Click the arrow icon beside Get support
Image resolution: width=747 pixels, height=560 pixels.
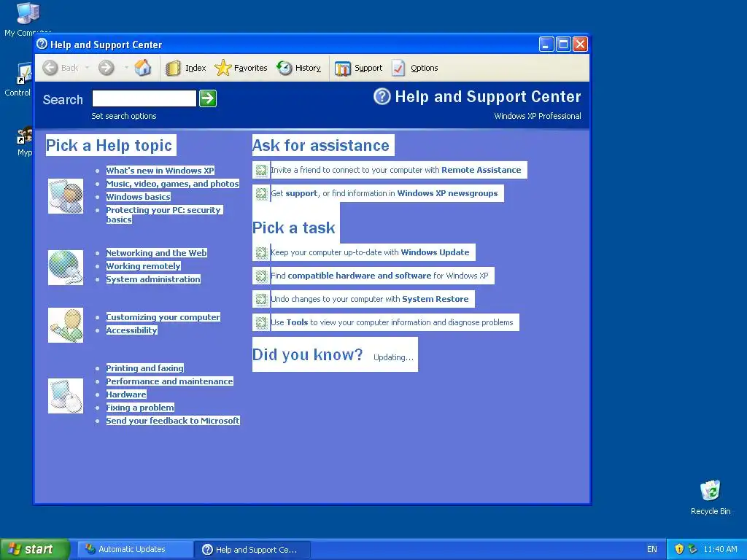pyautogui.click(x=261, y=193)
